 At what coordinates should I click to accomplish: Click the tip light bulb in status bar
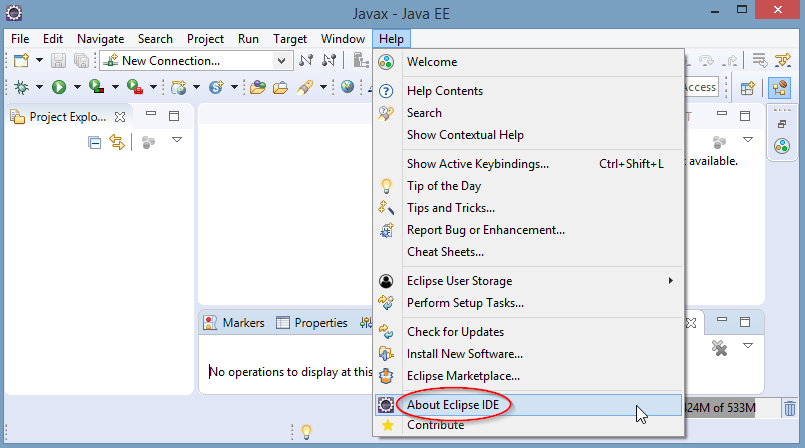pos(308,432)
